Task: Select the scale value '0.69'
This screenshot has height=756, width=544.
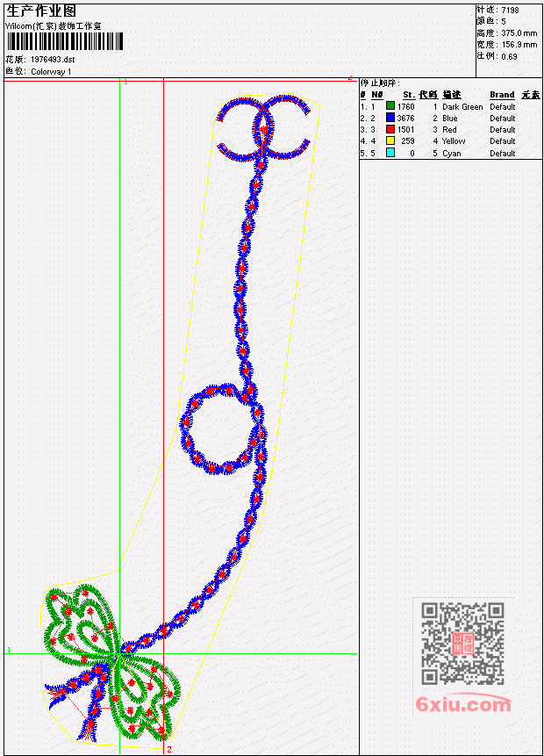Action: (x=509, y=56)
